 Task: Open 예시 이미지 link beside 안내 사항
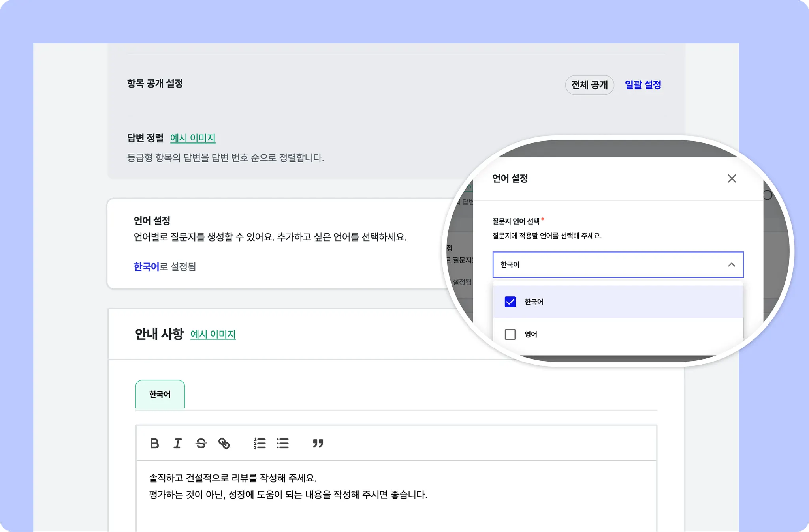(213, 334)
